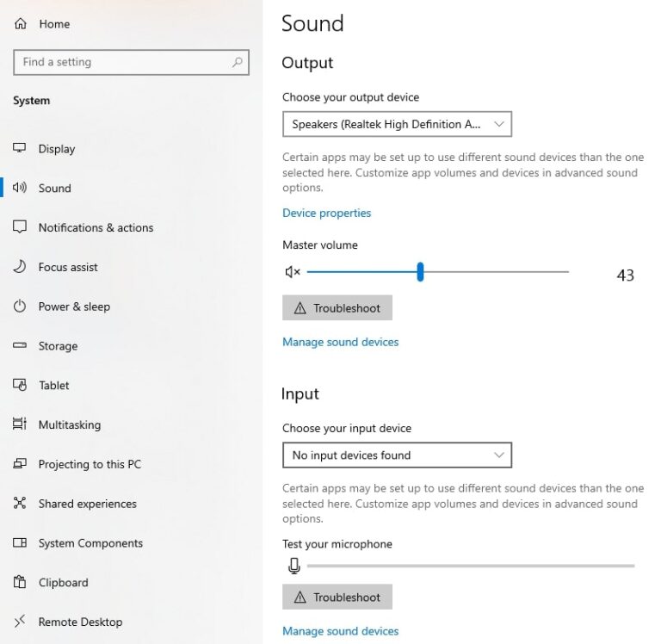Image resolution: width=661 pixels, height=644 pixels.
Task: Click the Display monitor icon
Action: [x=20, y=148]
